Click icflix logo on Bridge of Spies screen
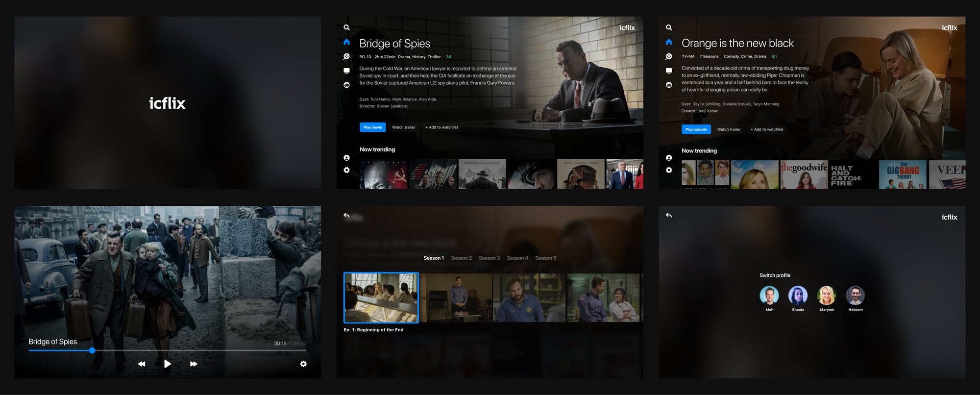The width and height of the screenshot is (980, 395). 627,28
